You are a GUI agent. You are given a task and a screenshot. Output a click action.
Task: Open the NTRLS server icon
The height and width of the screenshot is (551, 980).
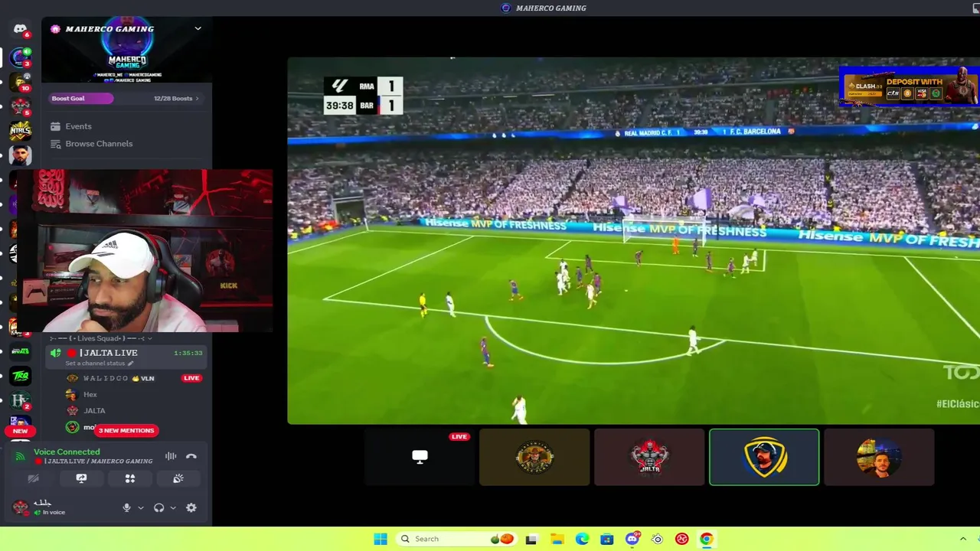[x=21, y=131]
